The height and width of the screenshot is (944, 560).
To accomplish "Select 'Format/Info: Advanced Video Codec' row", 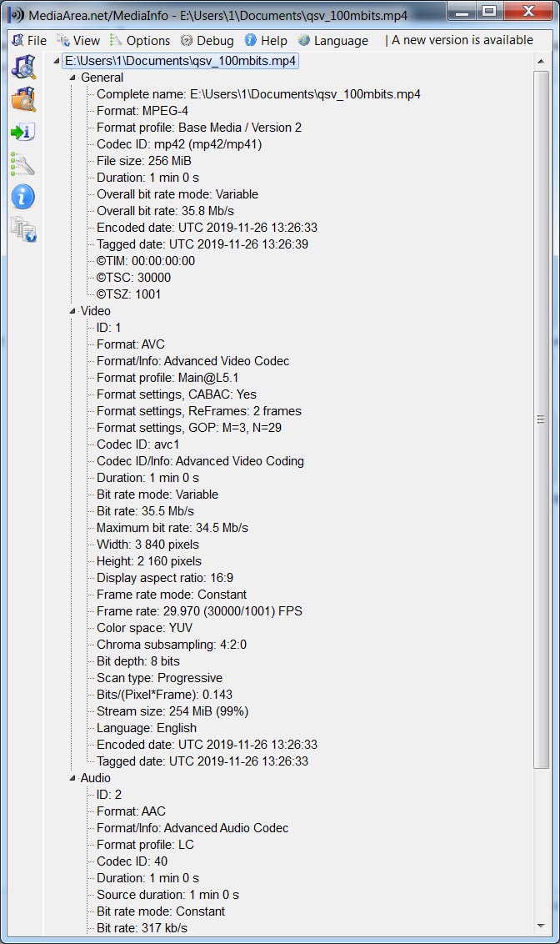I will click(193, 361).
